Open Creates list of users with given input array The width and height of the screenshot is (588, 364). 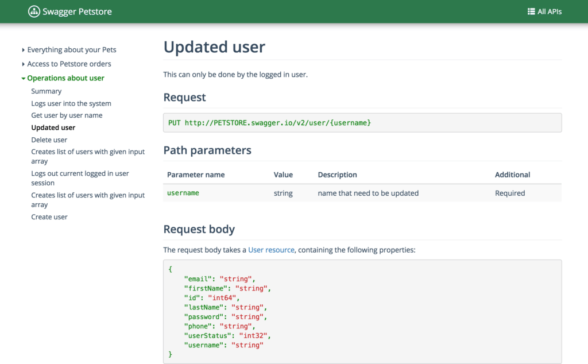pos(87,156)
